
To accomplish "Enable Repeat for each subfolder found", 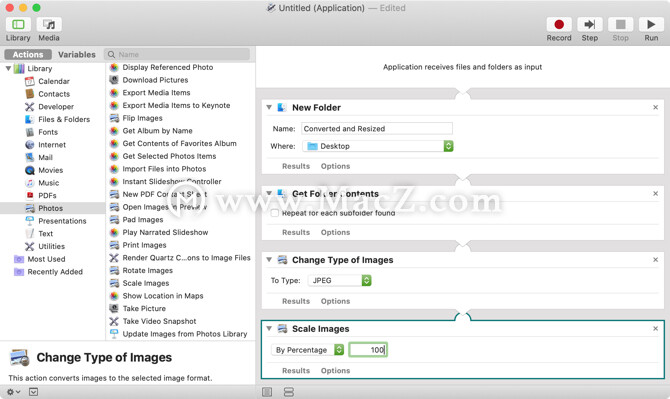I will (275, 213).
